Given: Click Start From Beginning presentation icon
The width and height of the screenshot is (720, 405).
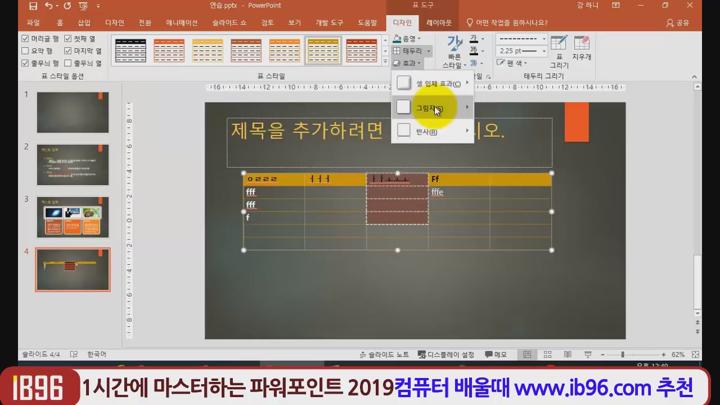Looking at the screenshot, I should [x=83, y=6].
